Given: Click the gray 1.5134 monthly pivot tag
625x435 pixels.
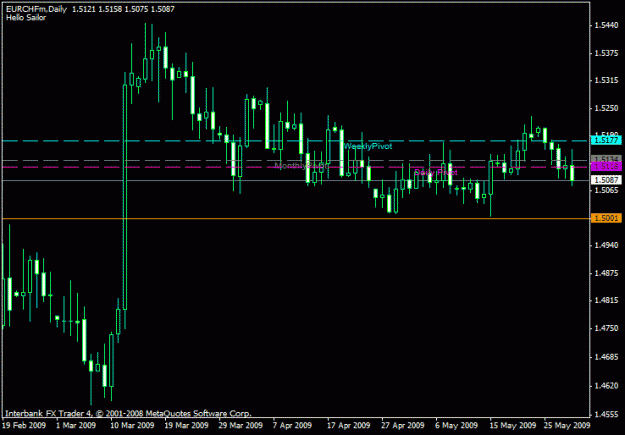Looking at the screenshot, I should tap(606, 159).
